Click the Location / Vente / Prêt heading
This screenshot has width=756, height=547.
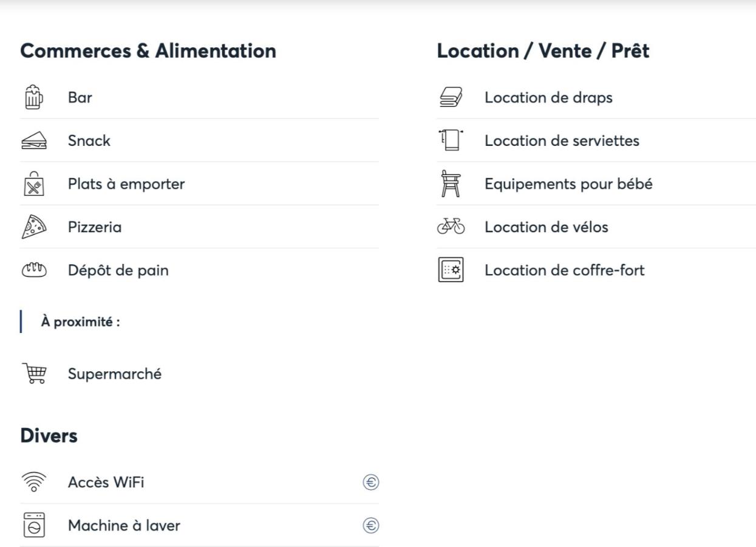(543, 51)
